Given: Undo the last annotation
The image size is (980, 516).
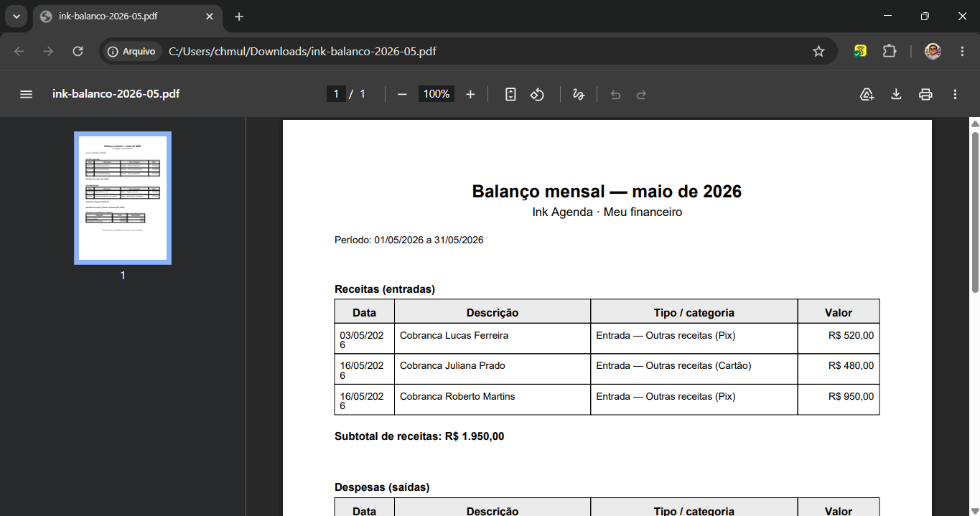Looking at the screenshot, I should pyautogui.click(x=615, y=94).
